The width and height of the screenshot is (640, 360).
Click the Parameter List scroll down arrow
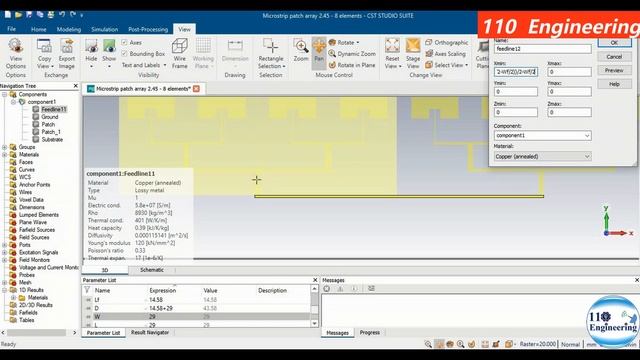pos(314,324)
